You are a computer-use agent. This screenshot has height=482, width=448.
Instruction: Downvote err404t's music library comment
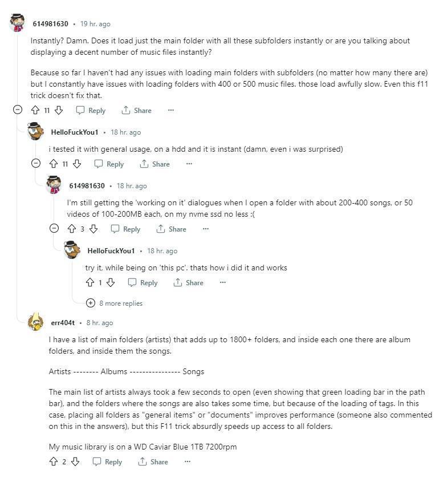click(75, 462)
